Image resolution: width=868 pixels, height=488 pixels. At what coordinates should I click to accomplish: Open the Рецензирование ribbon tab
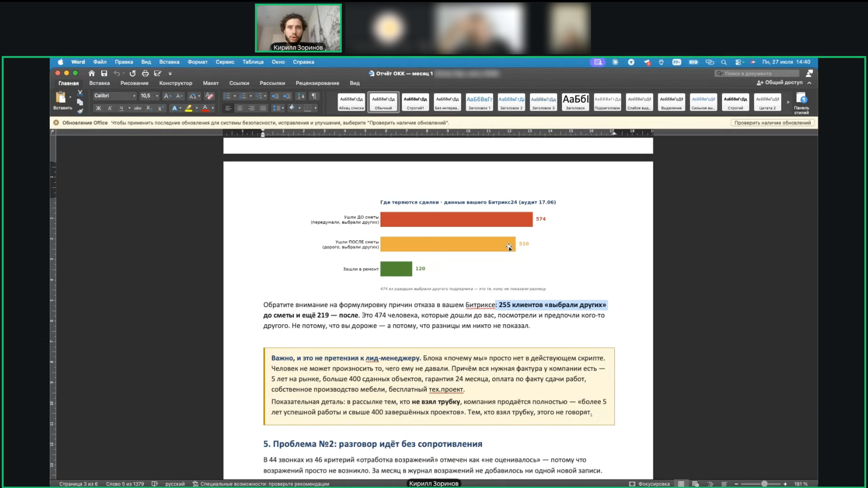(x=317, y=83)
